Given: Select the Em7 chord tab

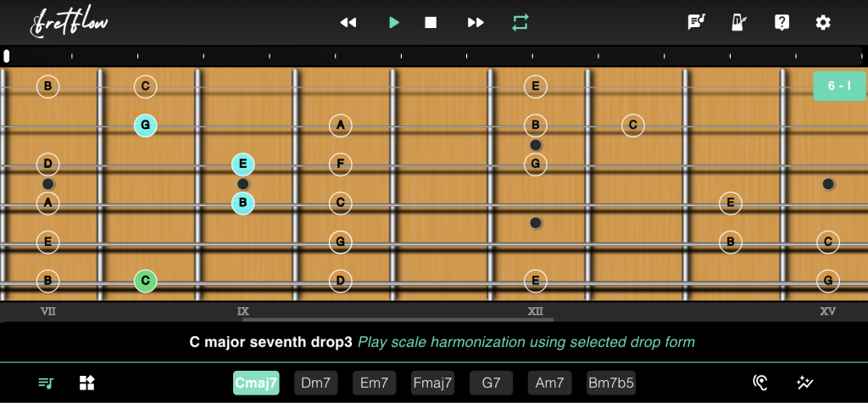Looking at the screenshot, I should pyautogui.click(x=374, y=383).
